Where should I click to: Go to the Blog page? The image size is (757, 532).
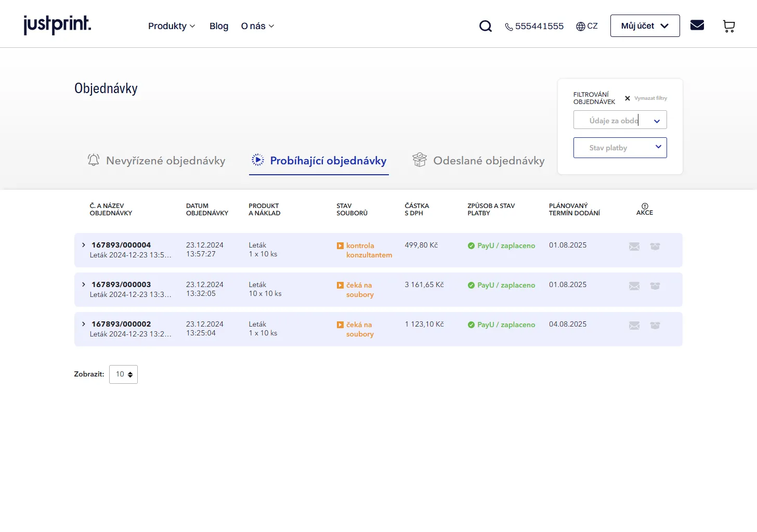click(x=219, y=26)
